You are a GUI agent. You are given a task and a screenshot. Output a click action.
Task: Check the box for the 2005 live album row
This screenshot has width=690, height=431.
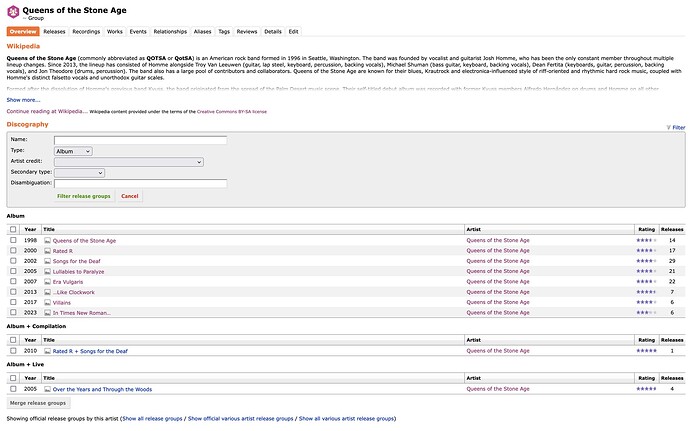pos(13,389)
